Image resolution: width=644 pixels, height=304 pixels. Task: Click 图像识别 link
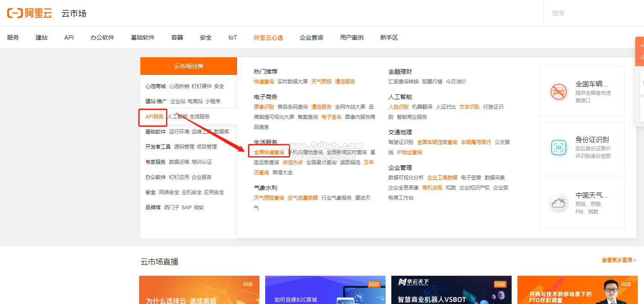point(264,107)
